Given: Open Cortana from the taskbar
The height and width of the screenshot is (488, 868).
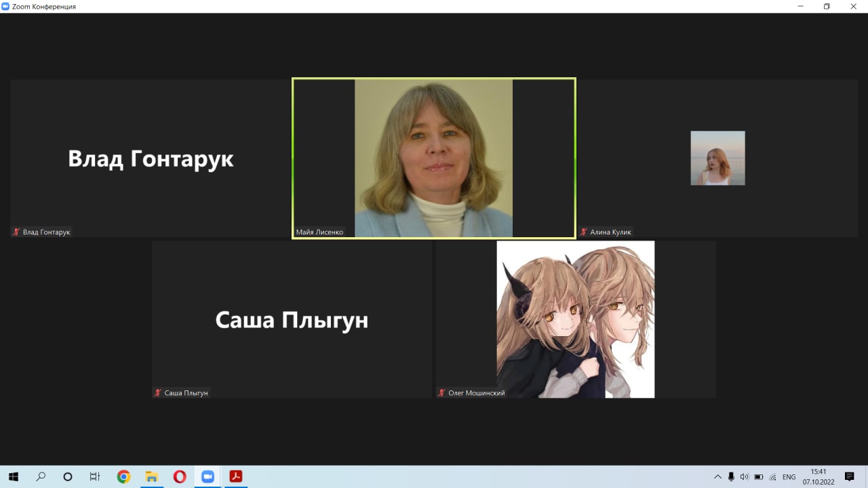Looking at the screenshot, I should click(68, 476).
